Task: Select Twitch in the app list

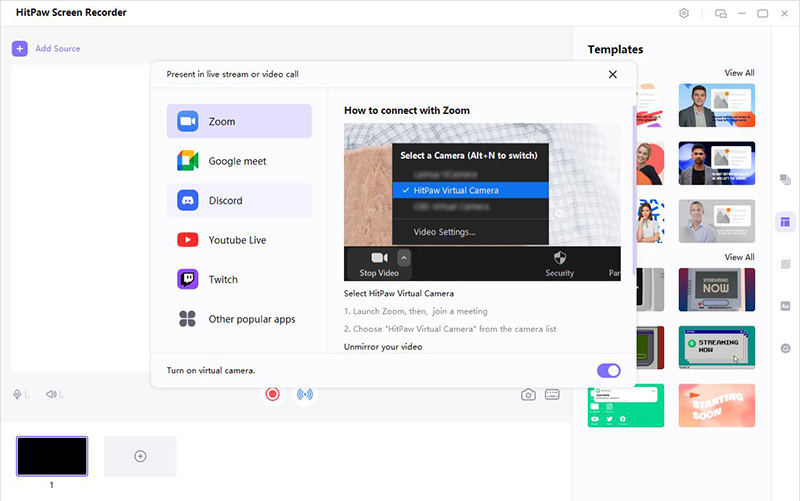Action: point(239,279)
